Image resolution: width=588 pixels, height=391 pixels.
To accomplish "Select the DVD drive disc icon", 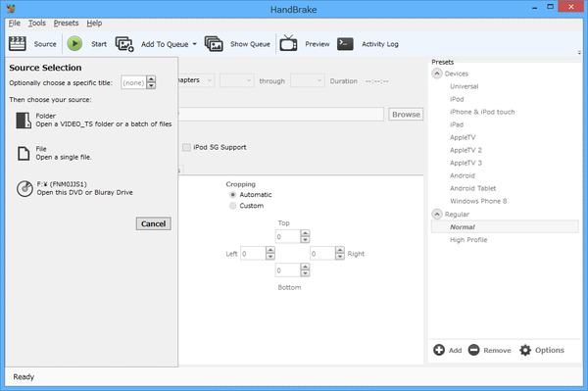I will (24, 188).
